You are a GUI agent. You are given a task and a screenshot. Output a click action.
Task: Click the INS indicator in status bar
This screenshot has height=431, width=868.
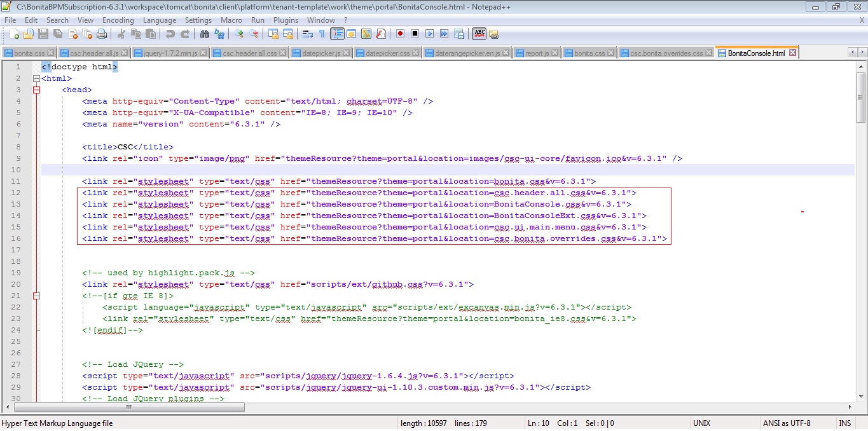(844, 423)
